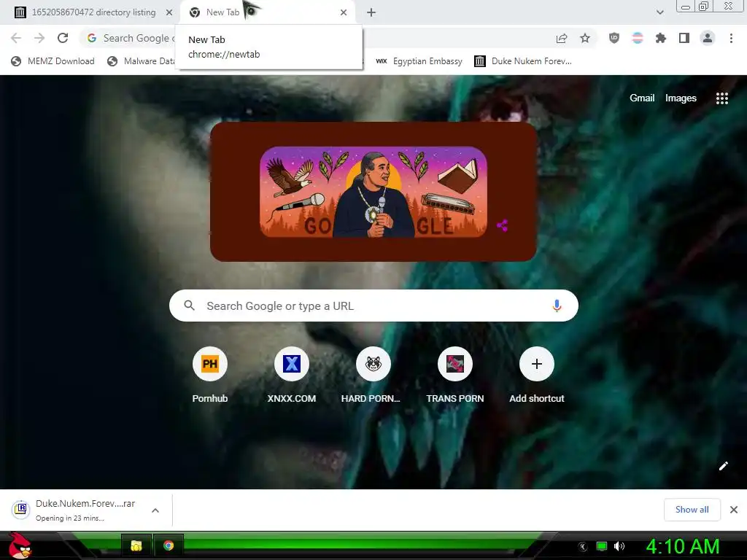
Task: Switch to the 1652058670472 directory listing tab
Action: point(93,12)
